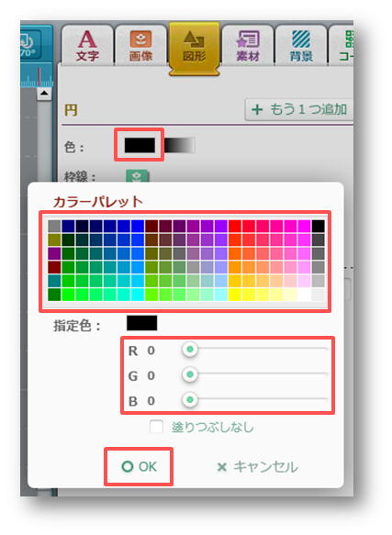392x535 pixels.
Task: Click the green image icon beside 枠線
Action: 138,176
